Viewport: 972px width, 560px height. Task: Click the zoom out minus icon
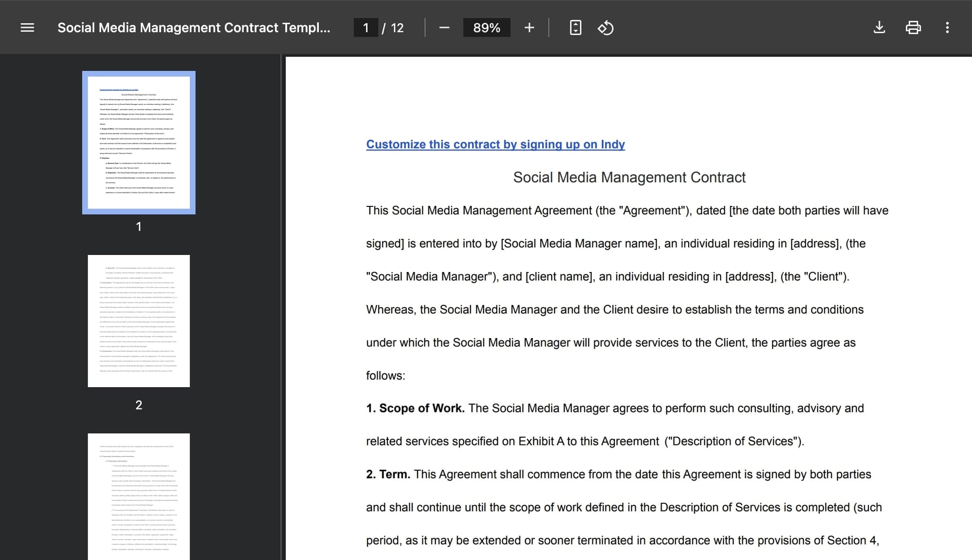(x=444, y=28)
